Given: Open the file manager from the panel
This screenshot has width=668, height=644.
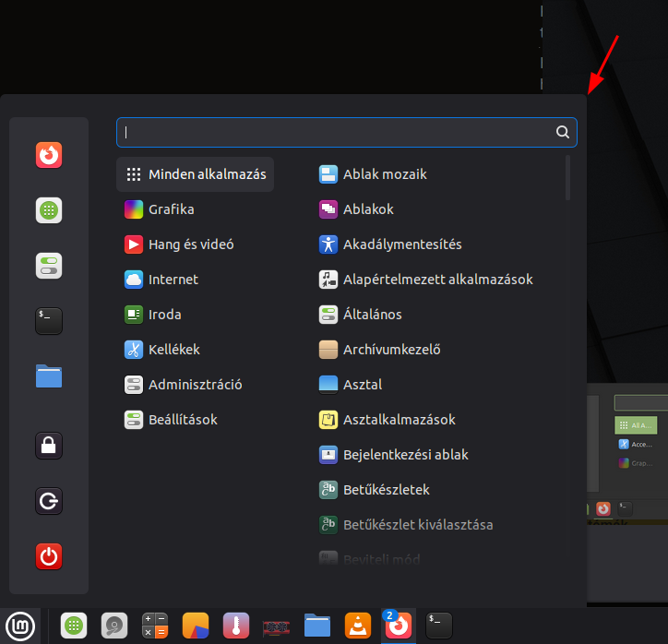Looking at the screenshot, I should point(317,626).
